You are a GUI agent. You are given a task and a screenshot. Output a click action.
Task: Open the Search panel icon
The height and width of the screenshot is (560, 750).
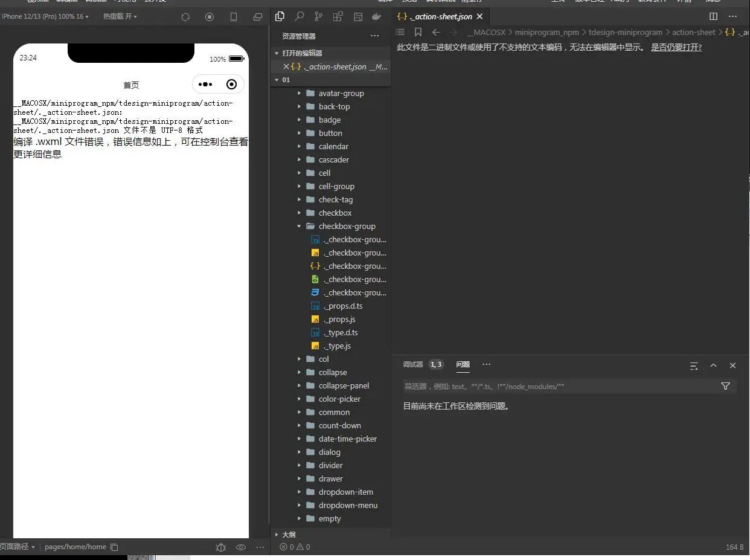[x=299, y=16]
